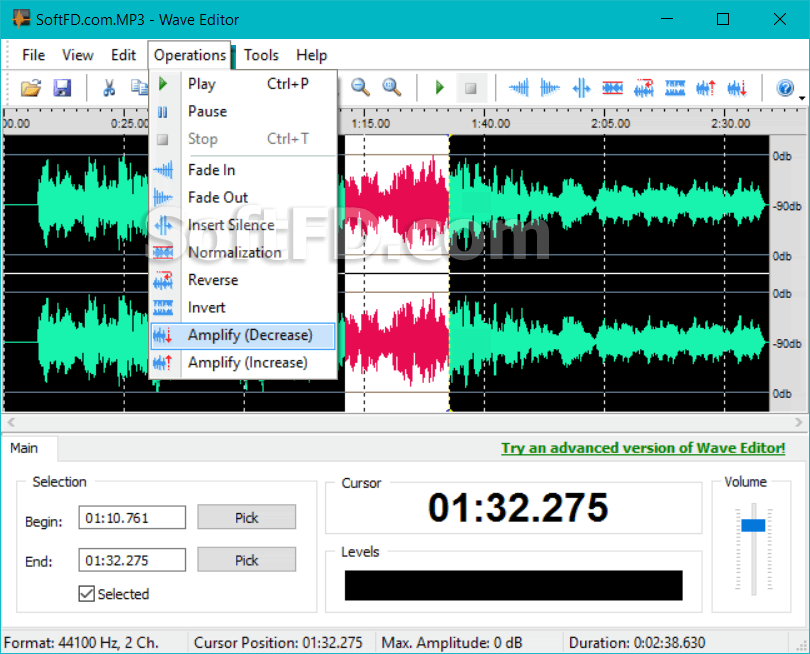
Task: Choose Play from the Operations menu
Action: point(243,84)
